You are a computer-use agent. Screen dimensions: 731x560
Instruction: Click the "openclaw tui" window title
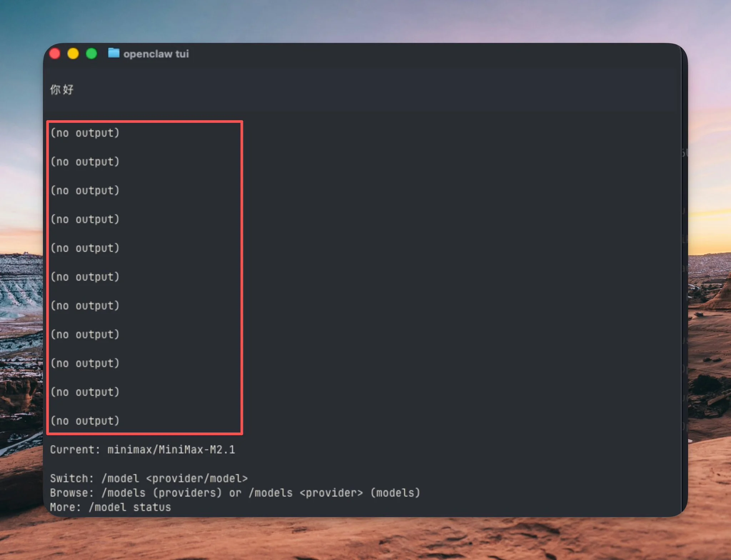(x=156, y=54)
